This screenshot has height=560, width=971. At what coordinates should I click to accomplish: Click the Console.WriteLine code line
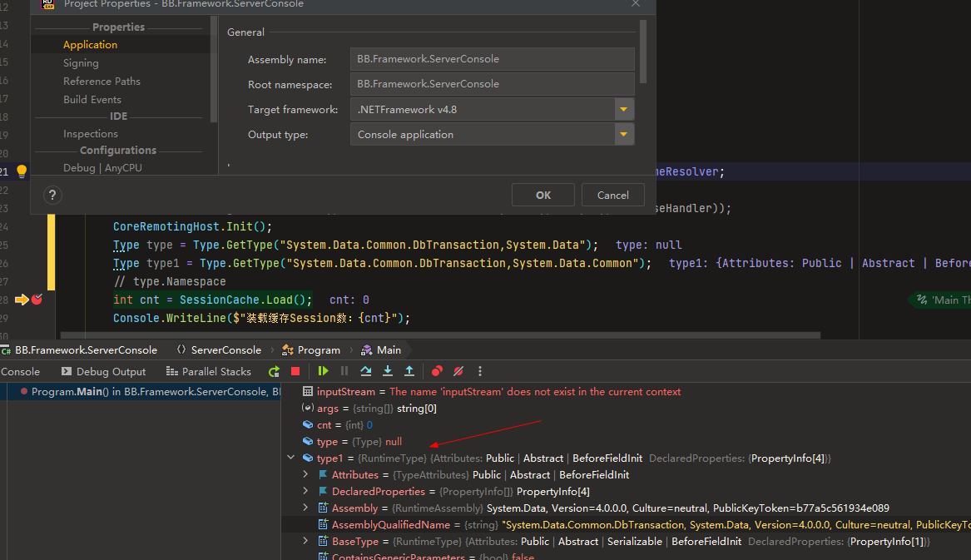point(261,318)
